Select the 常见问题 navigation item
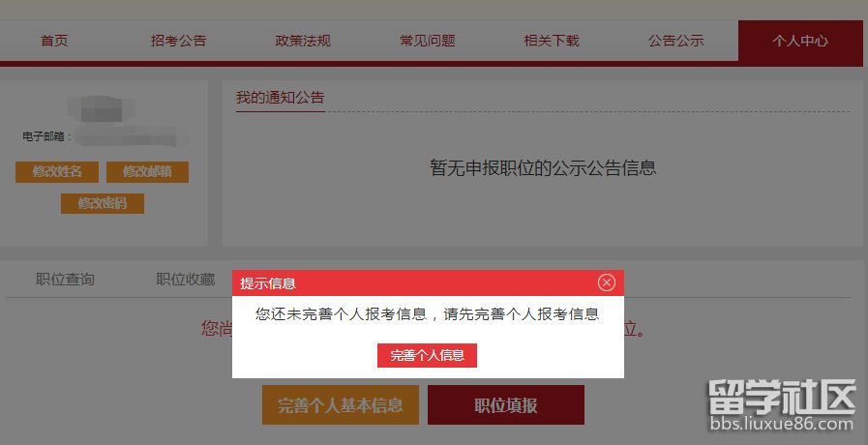The height and width of the screenshot is (445, 868). pos(428,41)
